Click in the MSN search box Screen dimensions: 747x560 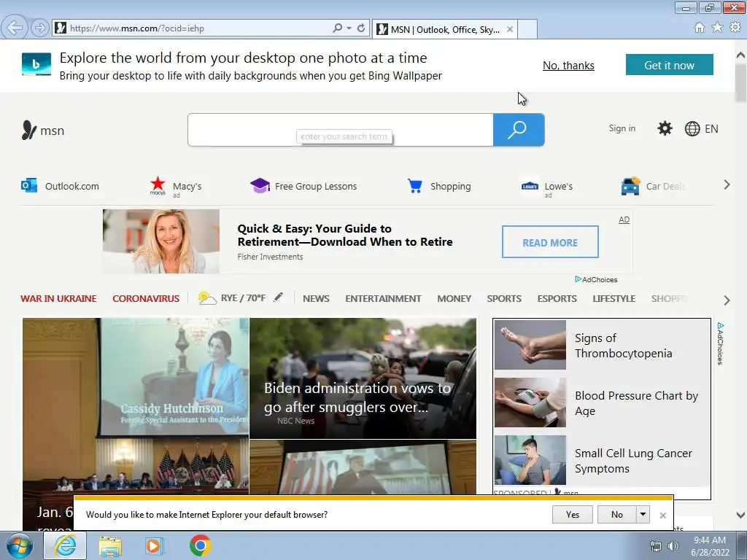pos(341,130)
